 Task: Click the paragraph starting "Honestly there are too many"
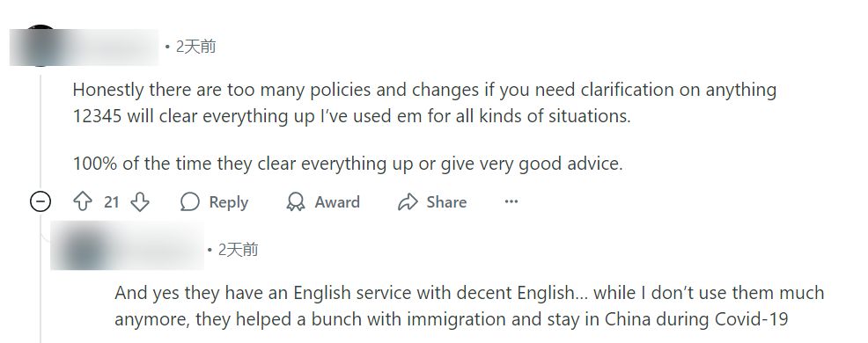[424, 103]
